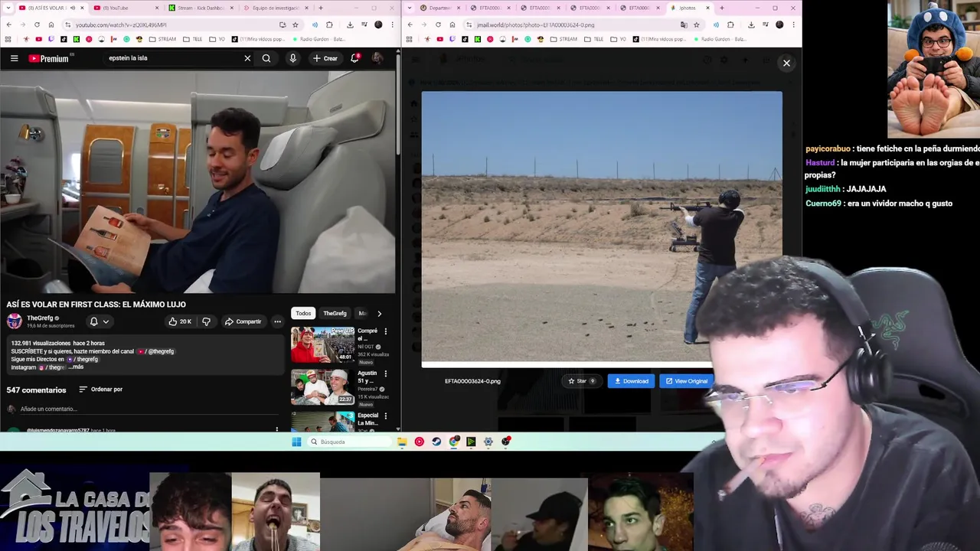Open Chrome menu in YouTube window

(393, 24)
